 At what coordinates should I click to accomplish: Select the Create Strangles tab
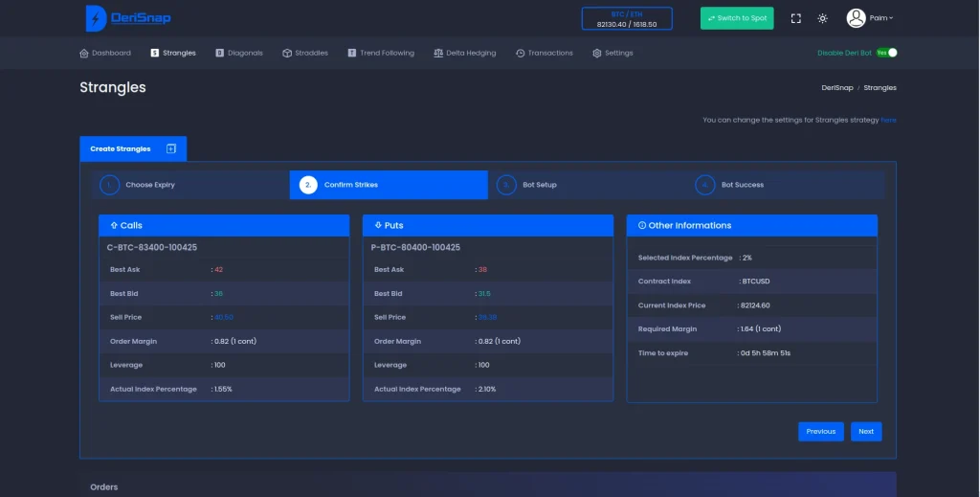[121, 148]
